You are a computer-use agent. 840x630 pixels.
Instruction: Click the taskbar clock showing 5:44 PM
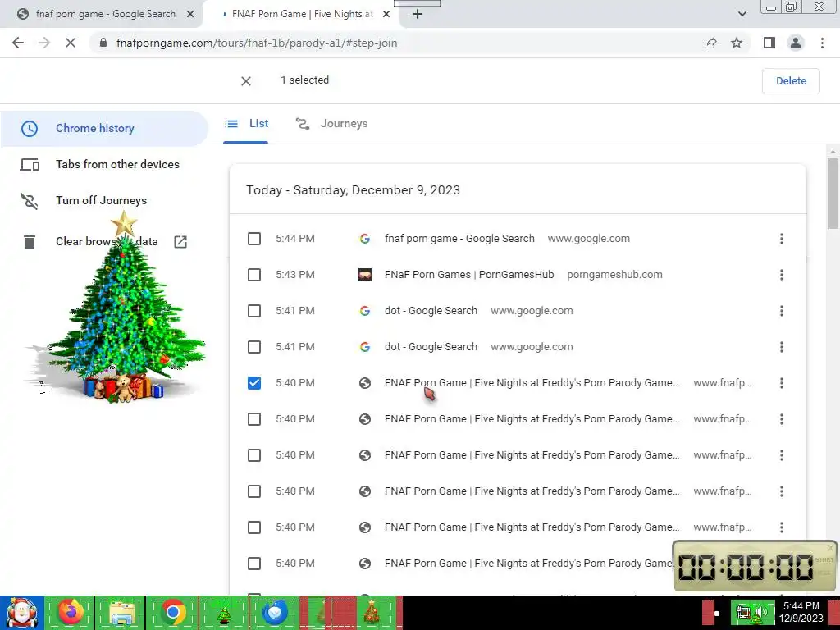pos(801,612)
